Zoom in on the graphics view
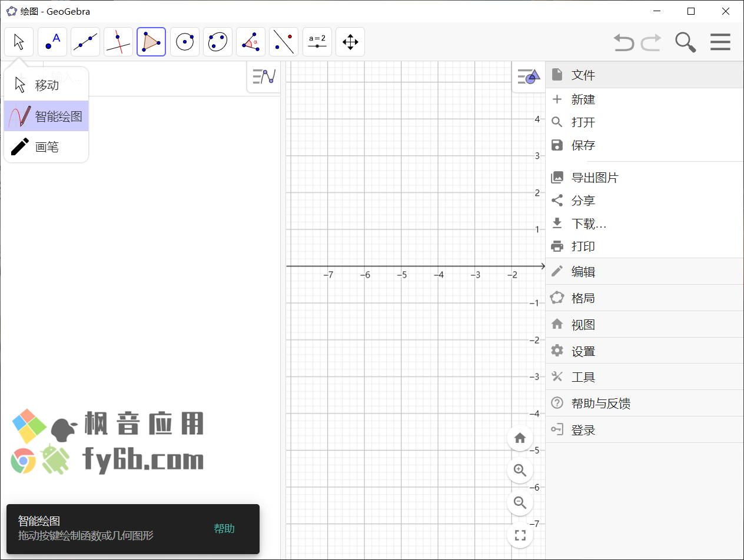The width and height of the screenshot is (744, 560). [x=520, y=470]
